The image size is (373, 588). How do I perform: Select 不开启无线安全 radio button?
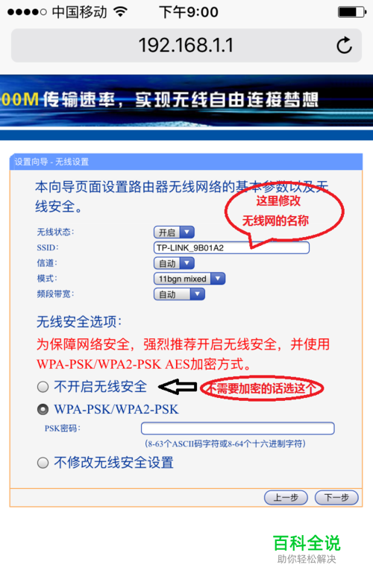43,387
